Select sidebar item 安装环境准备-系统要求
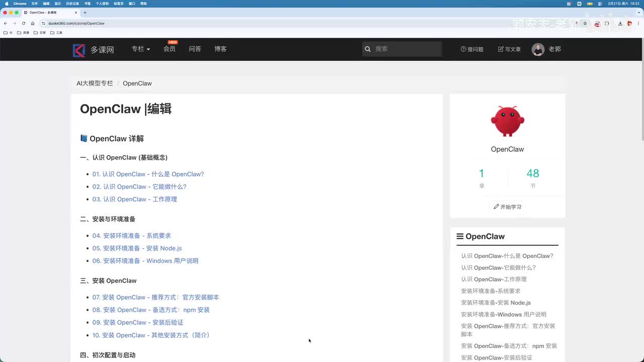The image size is (644, 362). (x=491, y=291)
